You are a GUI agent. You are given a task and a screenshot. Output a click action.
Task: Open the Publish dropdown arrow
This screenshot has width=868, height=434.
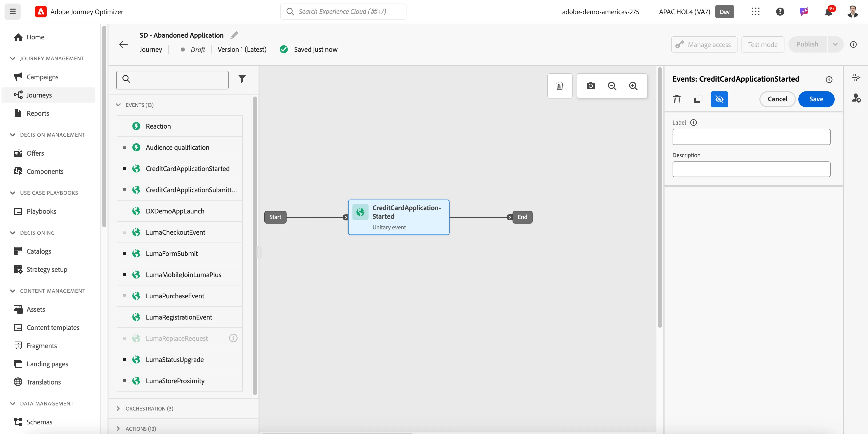click(x=835, y=44)
